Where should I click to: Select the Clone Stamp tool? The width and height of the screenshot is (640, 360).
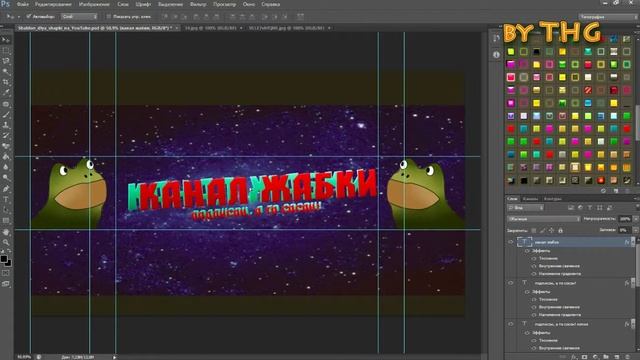coord(6,125)
